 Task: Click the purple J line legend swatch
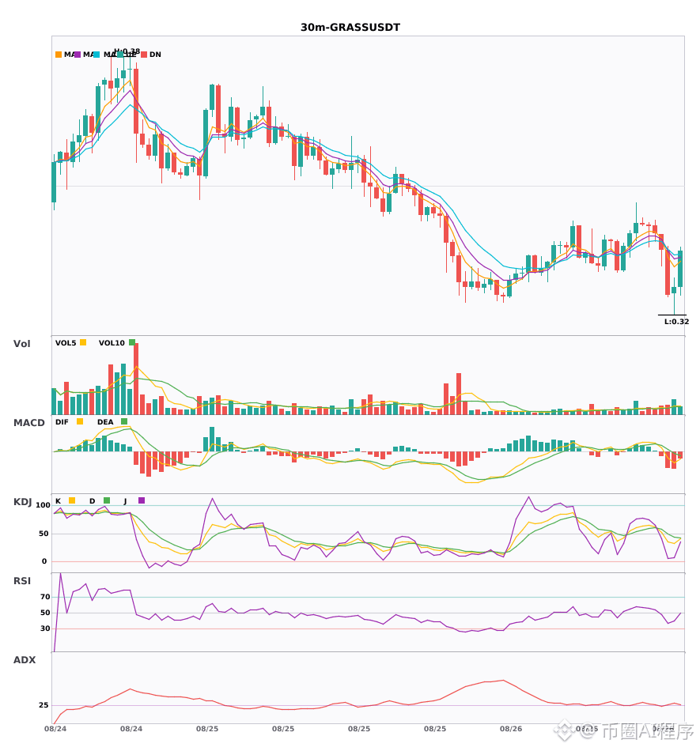(142, 500)
